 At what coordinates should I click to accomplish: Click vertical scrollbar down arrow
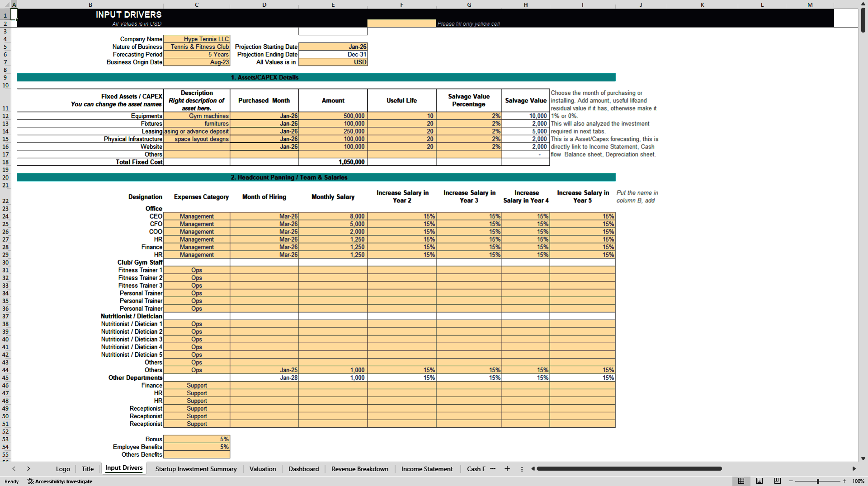pyautogui.click(x=863, y=458)
